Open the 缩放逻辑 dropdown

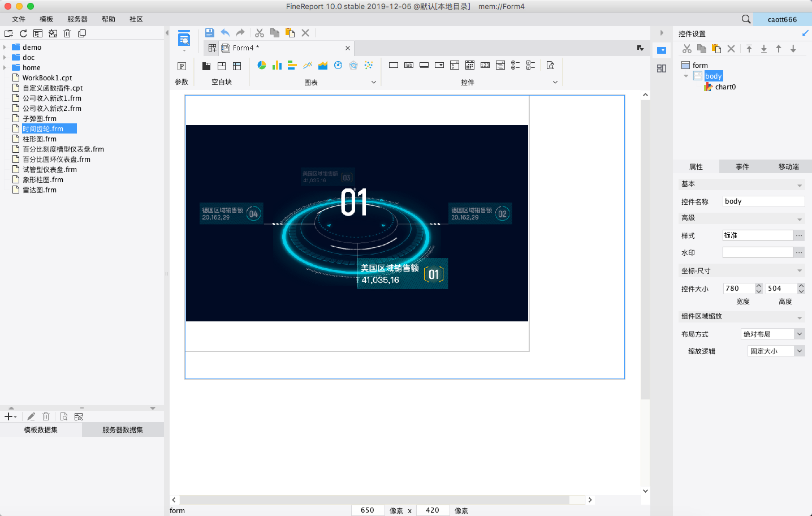point(800,351)
